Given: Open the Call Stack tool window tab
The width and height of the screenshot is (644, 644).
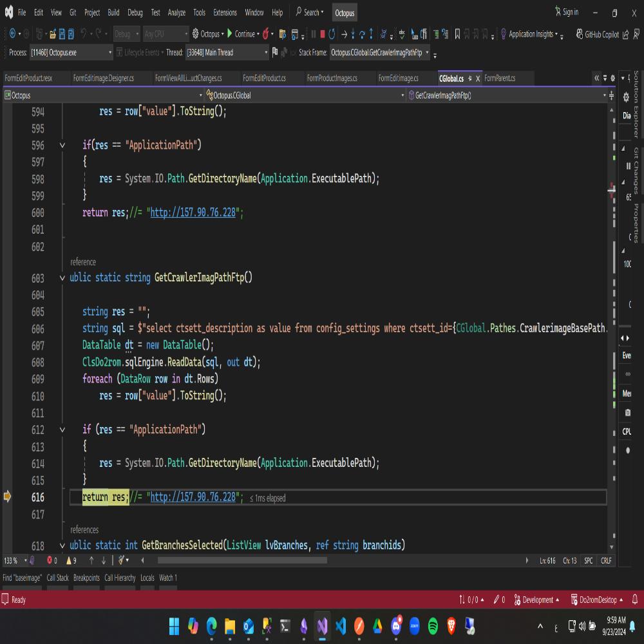Looking at the screenshot, I should point(57,578).
